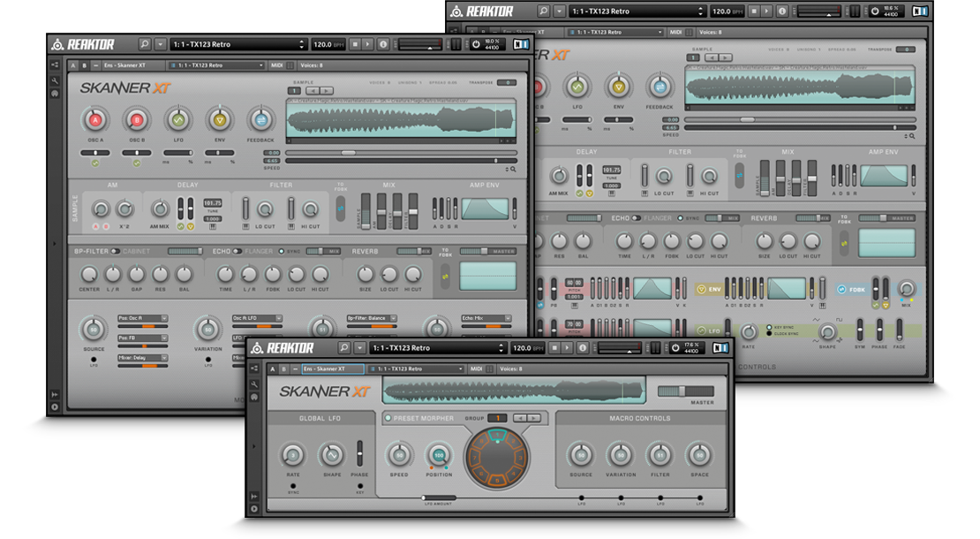
Task: Click the Sample mix fader in left window
Action: (x=365, y=210)
